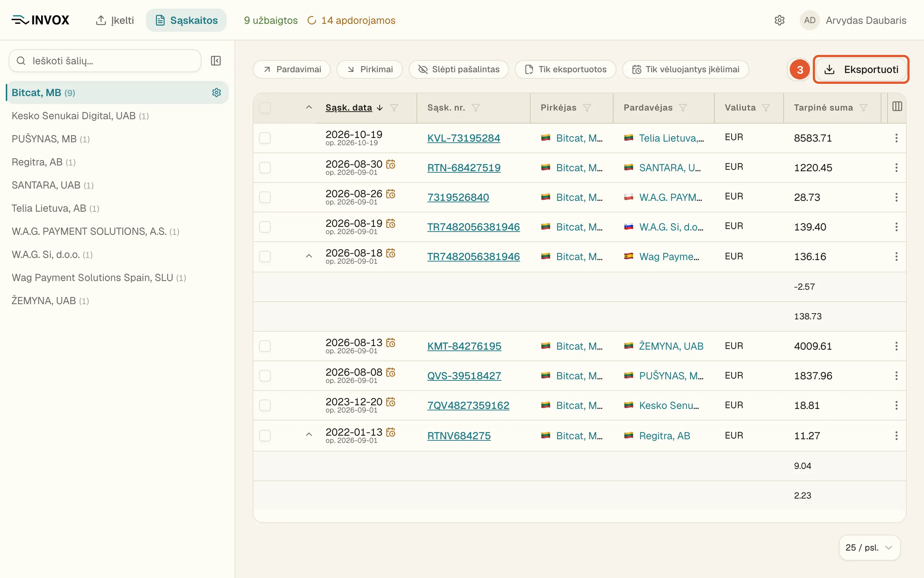Open invoice link RTNV684275
Viewport: 924px width, 578px height.
[x=459, y=436]
